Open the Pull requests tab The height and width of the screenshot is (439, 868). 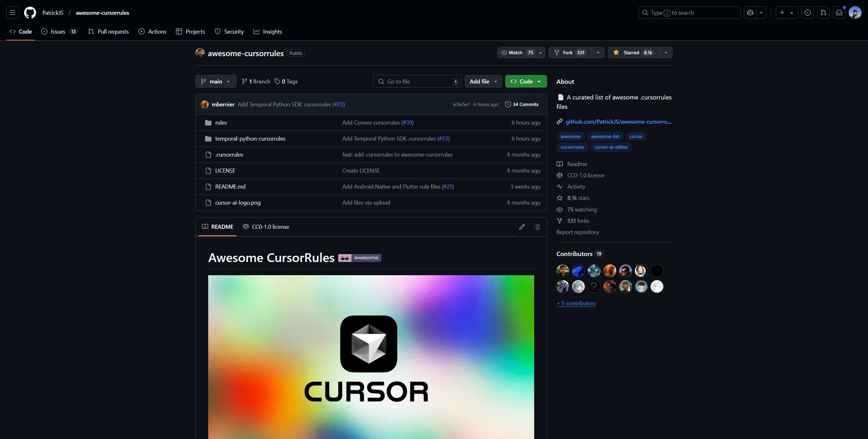tap(108, 32)
